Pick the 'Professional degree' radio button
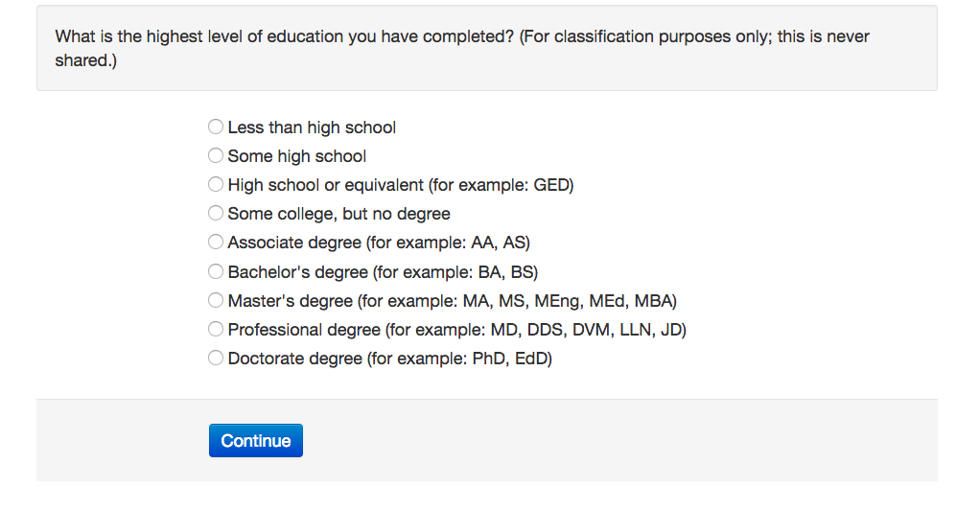Screen dimensions: 980x510 216,329
